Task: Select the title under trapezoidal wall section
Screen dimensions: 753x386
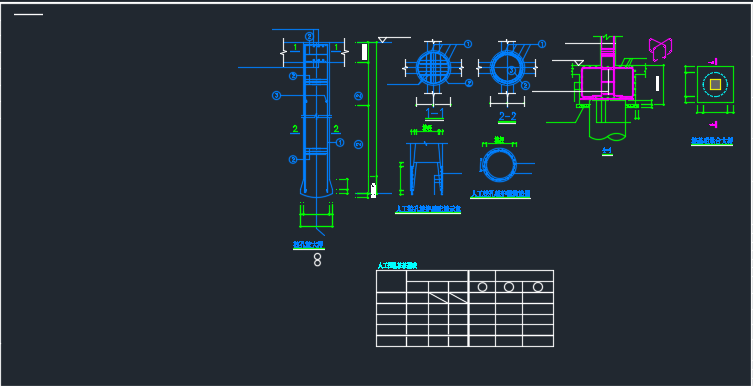Action: [428, 209]
